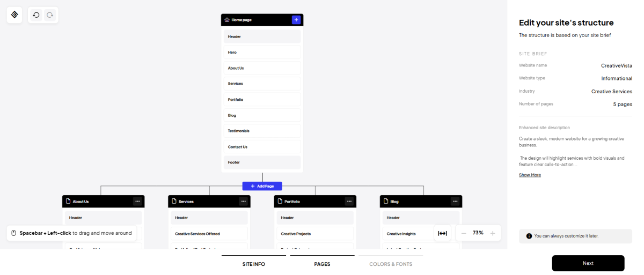Redo the last change
This screenshot has height=275, width=644.
tap(50, 15)
